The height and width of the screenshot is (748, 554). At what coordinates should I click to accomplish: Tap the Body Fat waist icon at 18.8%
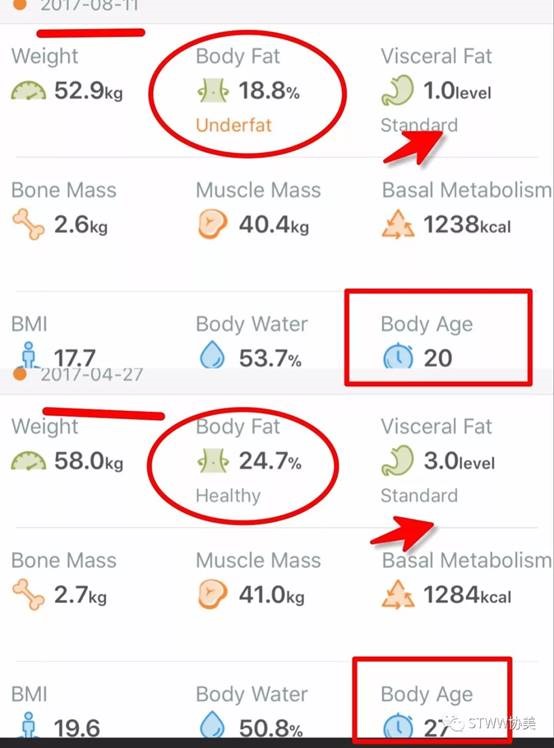point(213,91)
